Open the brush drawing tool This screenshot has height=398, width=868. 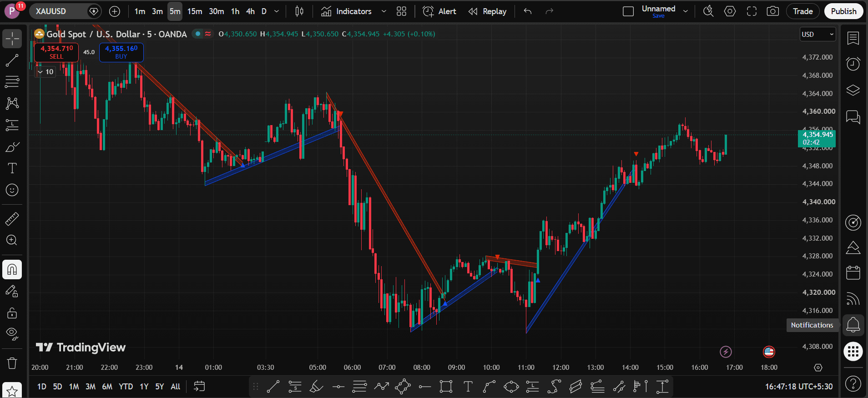coord(12,147)
